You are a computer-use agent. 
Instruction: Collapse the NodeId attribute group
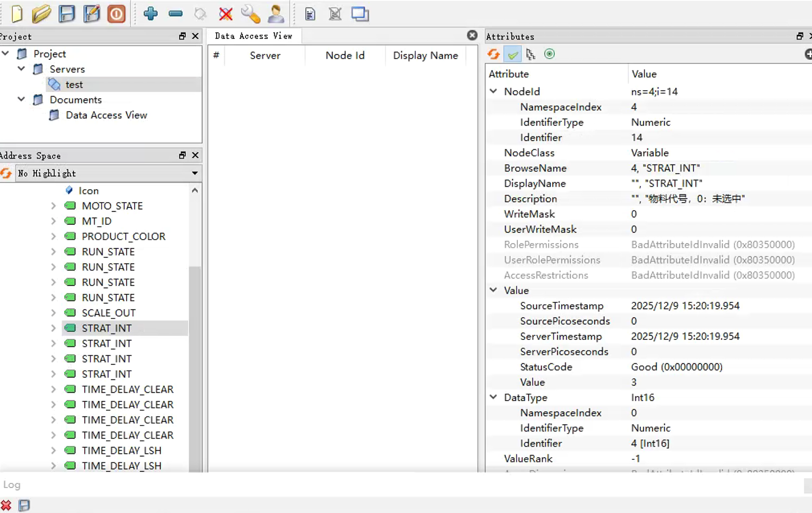click(x=493, y=91)
